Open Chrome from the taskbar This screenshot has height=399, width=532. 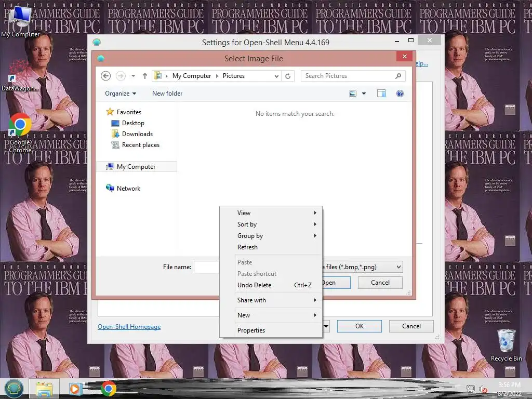(108, 389)
